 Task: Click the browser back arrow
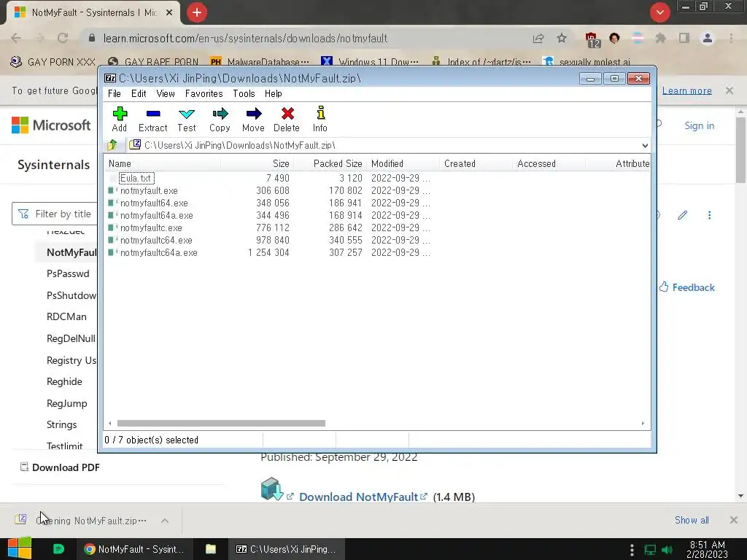click(16, 38)
